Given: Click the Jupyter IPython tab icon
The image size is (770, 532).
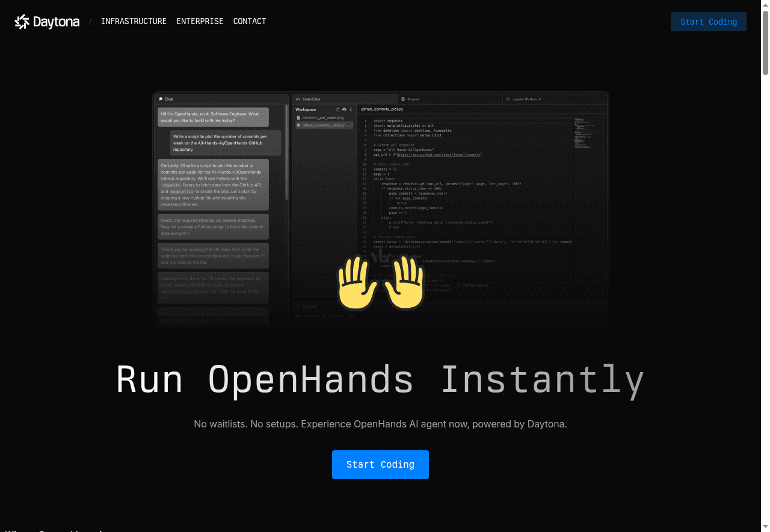Looking at the screenshot, I should click(508, 98).
